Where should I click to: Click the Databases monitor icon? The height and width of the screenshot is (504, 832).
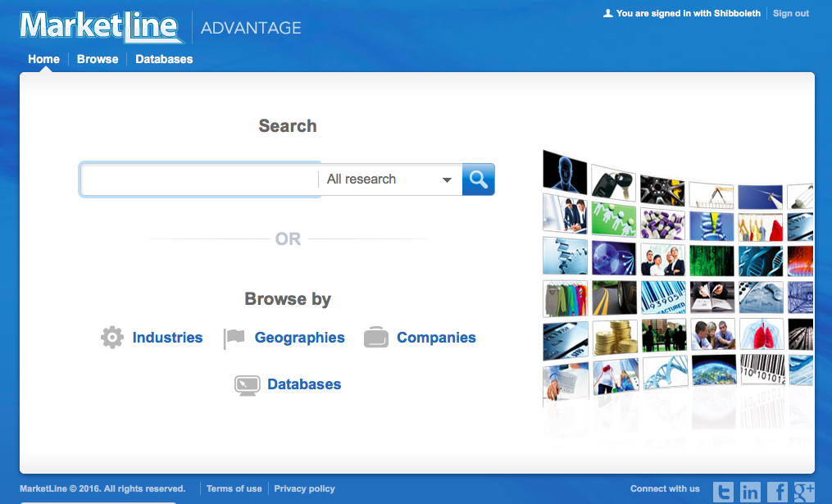[248, 385]
